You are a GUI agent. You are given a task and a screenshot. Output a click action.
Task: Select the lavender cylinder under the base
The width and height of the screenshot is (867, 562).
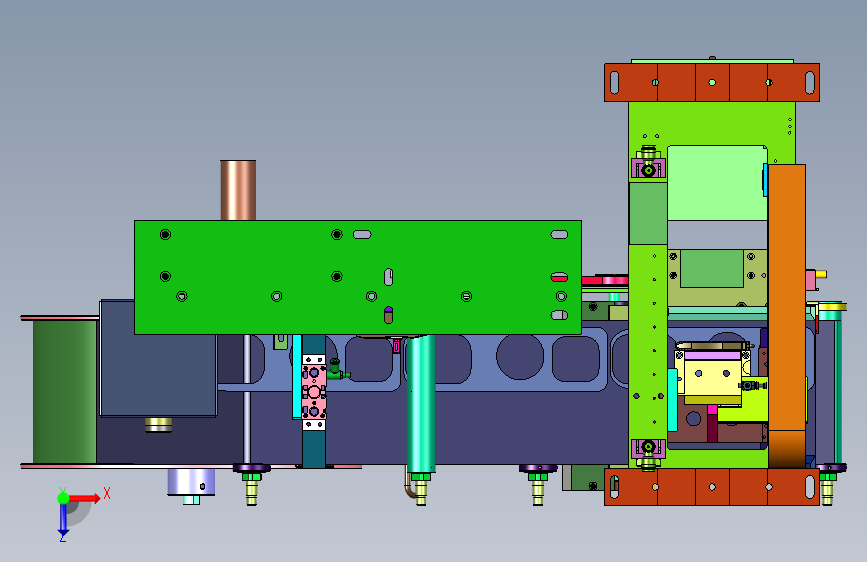(x=191, y=482)
